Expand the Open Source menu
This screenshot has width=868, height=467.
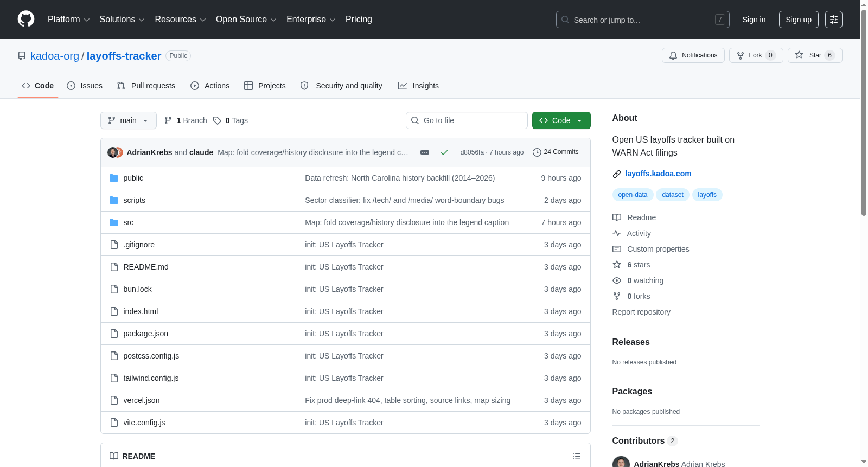click(x=246, y=20)
